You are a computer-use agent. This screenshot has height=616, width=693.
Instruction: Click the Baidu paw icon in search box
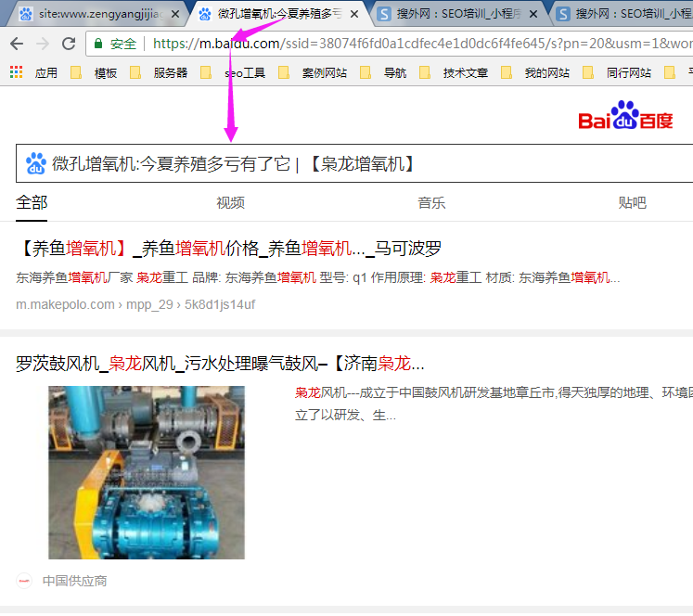click(36, 164)
